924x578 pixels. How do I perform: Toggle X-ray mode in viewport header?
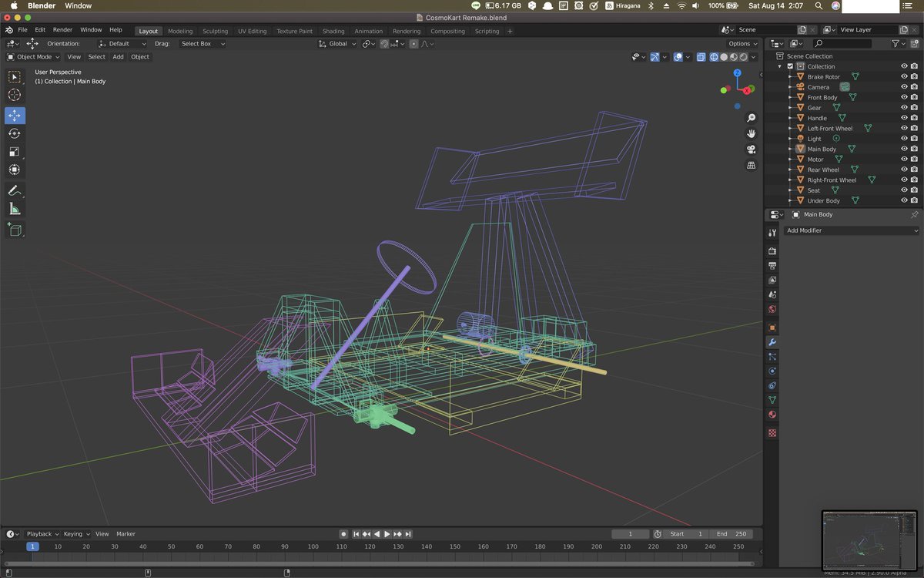pos(701,57)
